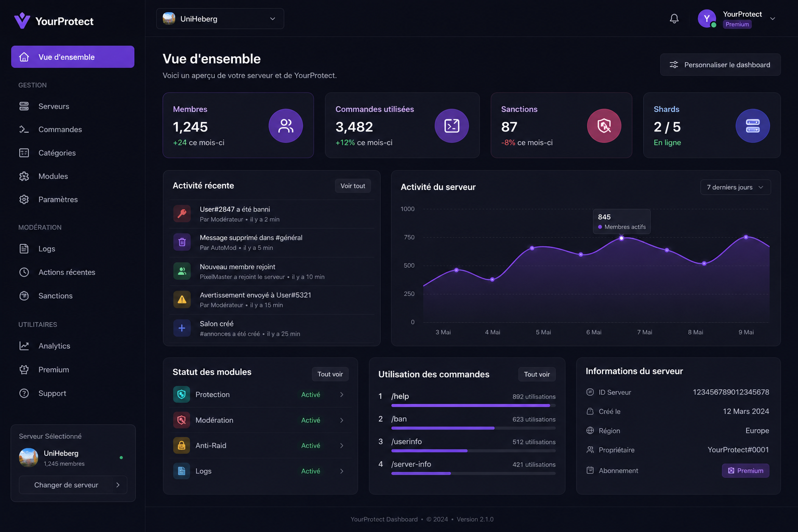Expand the Protection module chevron
798x532 pixels.
(342, 395)
